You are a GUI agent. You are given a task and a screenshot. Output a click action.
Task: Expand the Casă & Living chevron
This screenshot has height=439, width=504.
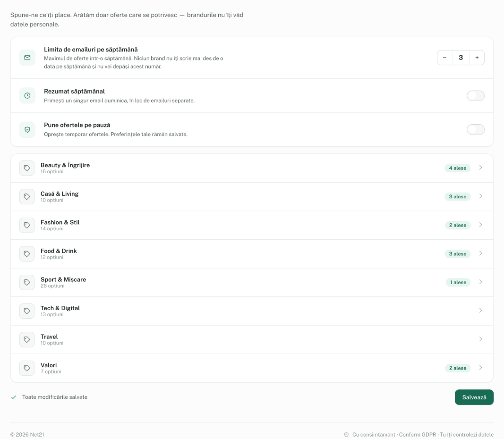(x=480, y=196)
